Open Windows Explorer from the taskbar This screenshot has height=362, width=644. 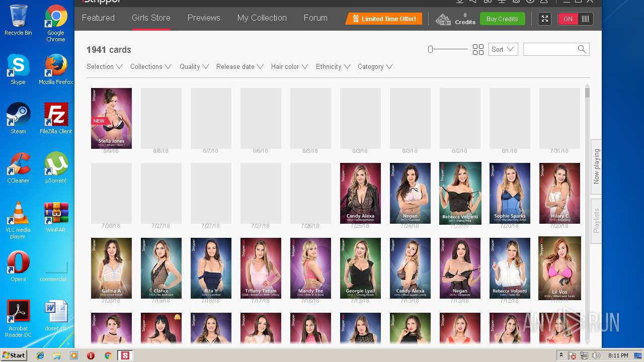(57, 355)
